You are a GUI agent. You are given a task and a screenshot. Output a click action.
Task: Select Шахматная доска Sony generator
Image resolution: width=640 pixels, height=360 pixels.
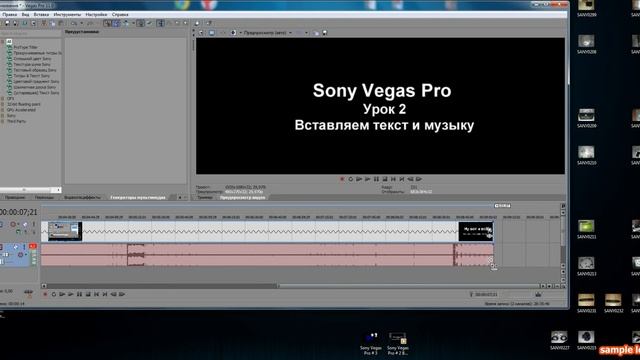(x=34, y=87)
